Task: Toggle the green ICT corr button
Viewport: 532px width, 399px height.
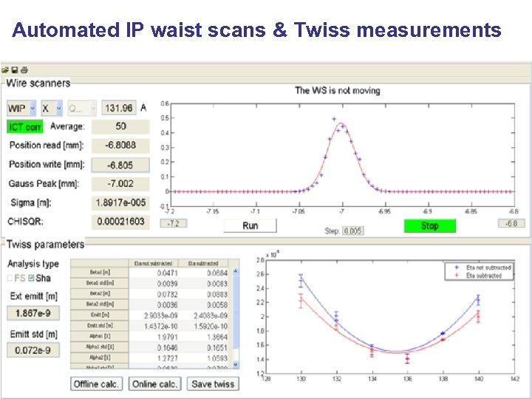Action: point(25,127)
